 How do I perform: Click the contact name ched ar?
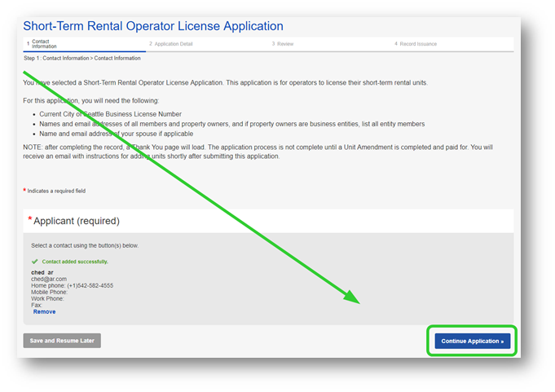(42, 272)
